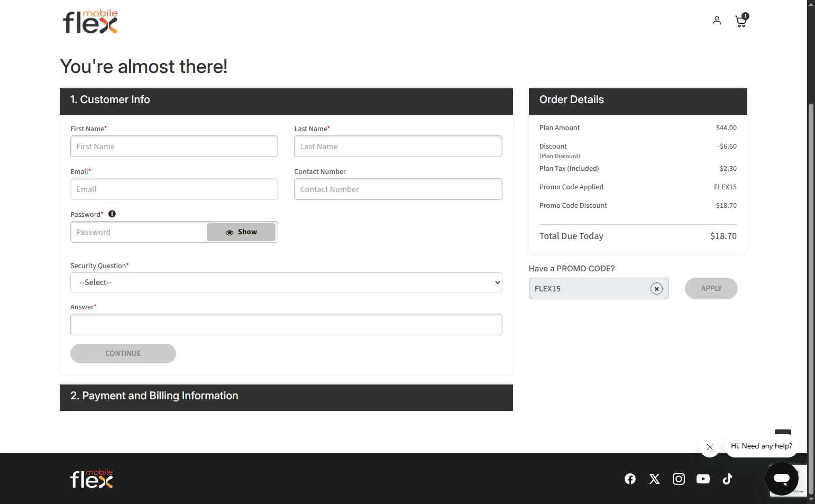The width and height of the screenshot is (815, 504).
Task: Close the chat help popup
Action: coord(710,447)
